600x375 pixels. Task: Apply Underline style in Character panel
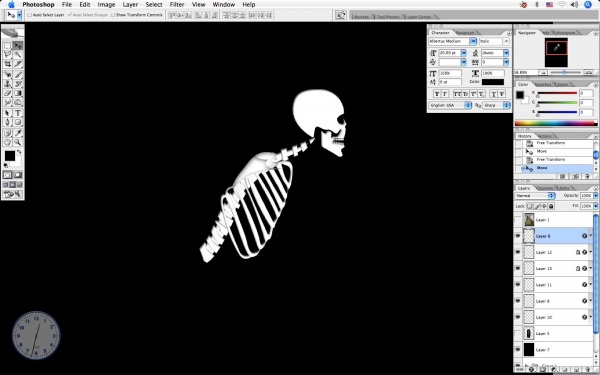[x=494, y=94]
